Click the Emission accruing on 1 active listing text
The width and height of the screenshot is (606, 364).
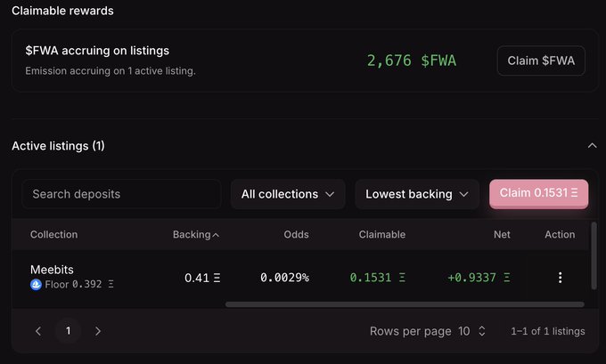pyautogui.click(x=111, y=71)
